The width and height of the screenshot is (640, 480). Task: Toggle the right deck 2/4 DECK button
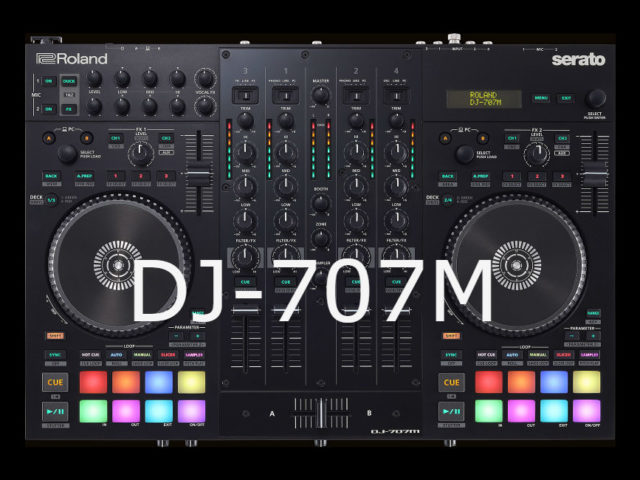(x=447, y=200)
